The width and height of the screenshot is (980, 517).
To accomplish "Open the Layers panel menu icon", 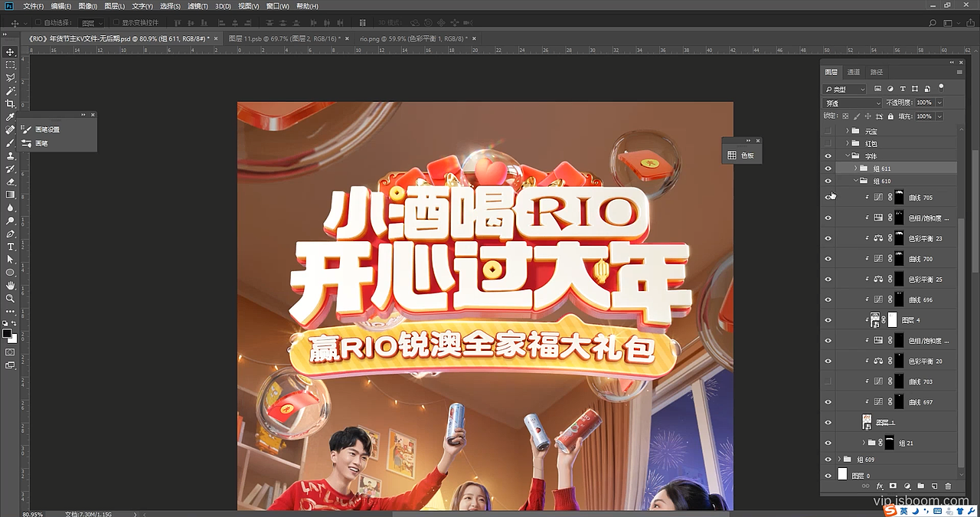I will point(959,72).
